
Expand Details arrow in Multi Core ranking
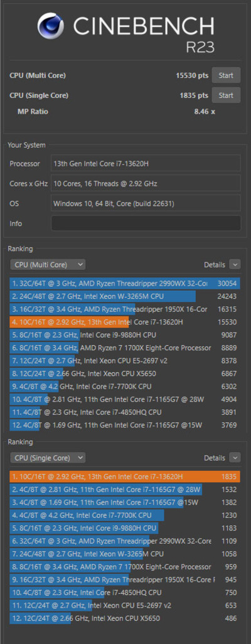pos(235,265)
